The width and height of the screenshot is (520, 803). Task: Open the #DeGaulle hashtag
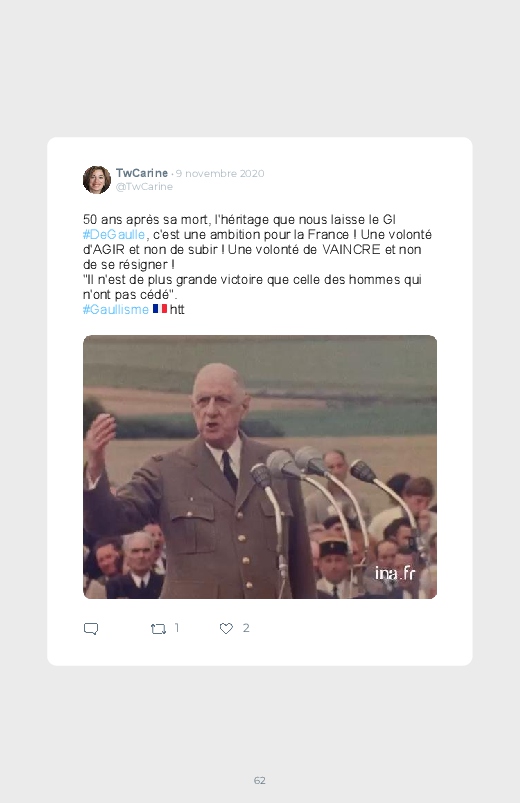point(114,235)
